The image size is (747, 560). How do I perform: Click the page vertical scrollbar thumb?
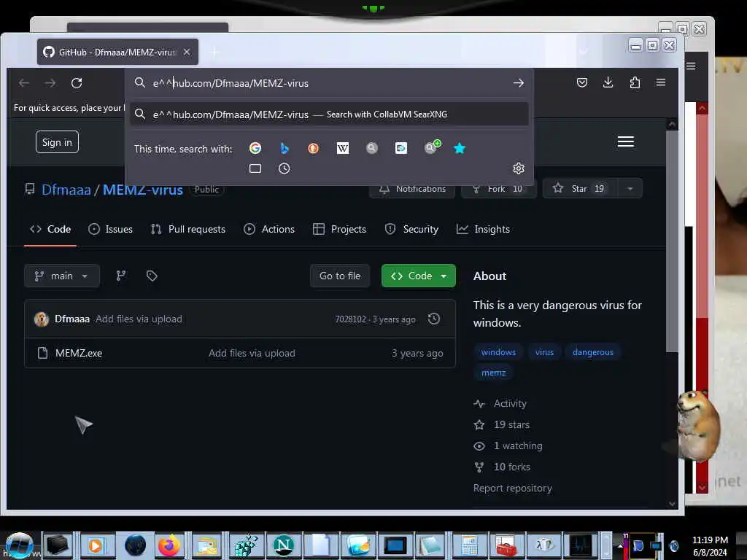point(672,241)
